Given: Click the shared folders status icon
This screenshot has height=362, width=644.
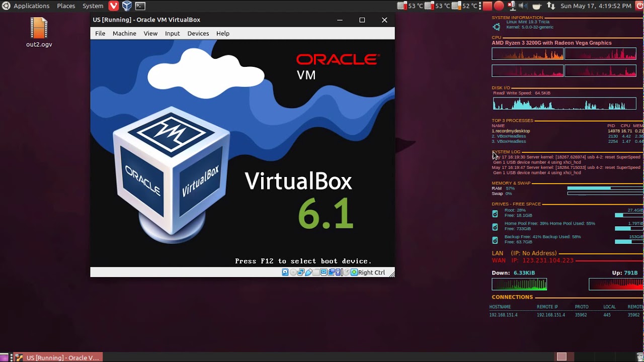Looking at the screenshot, I should click(316, 272).
